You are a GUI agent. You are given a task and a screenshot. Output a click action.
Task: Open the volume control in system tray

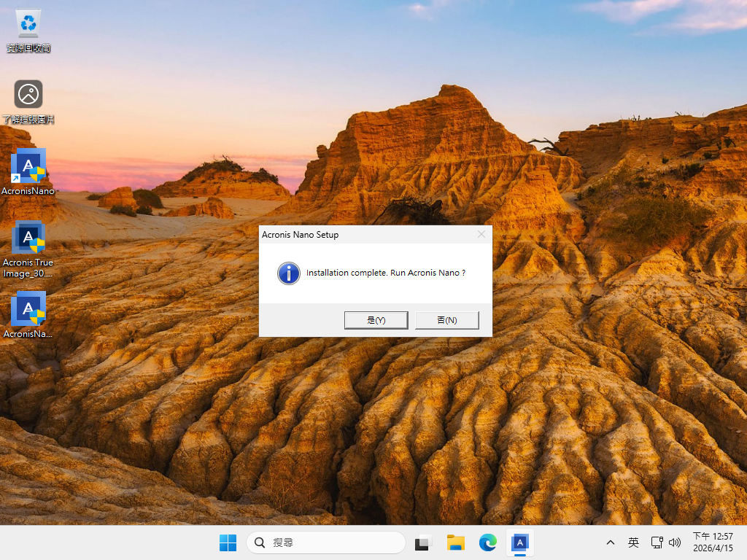coord(675,542)
